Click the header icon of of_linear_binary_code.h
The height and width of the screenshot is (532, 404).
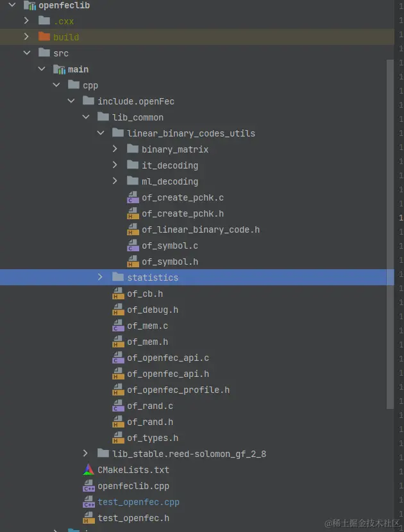coord(133,229)
